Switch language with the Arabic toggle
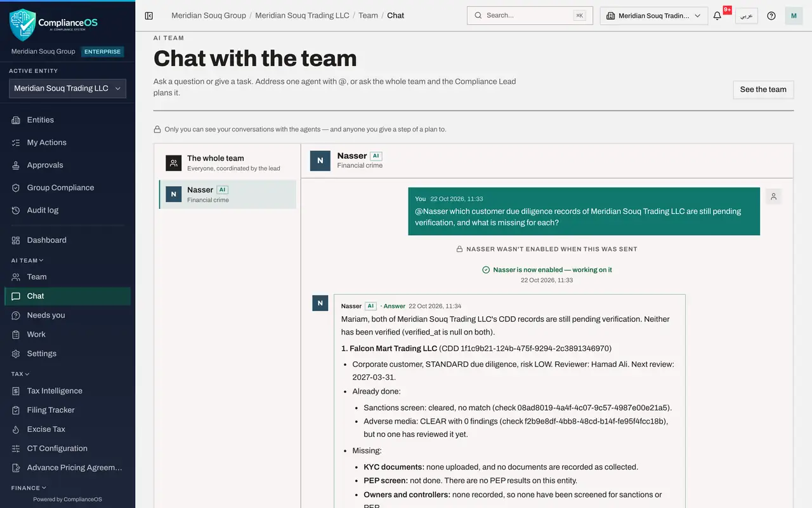812x508 pixels. [x=747, y=16]
